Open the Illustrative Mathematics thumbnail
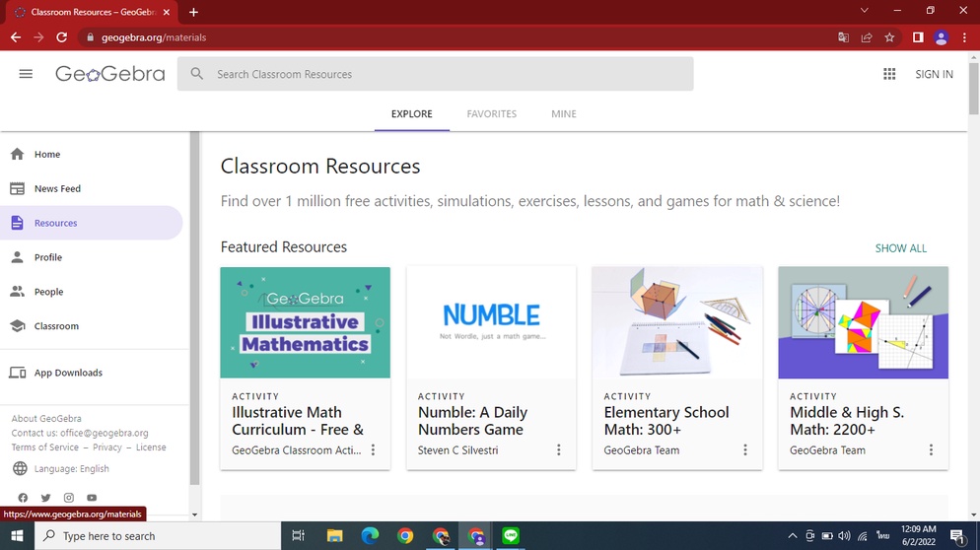This screenshot has width=980, height=550. [x=305, y=322]
